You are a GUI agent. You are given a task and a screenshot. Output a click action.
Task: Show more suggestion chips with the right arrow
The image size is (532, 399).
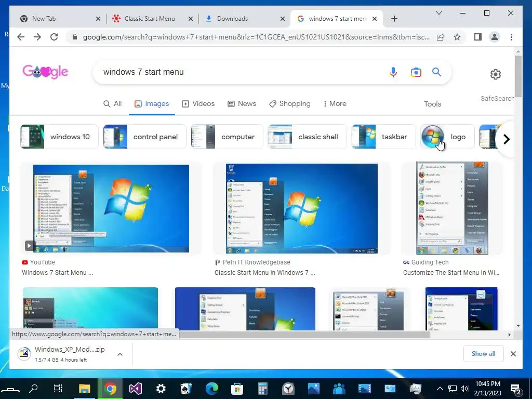tap(506, 139)
